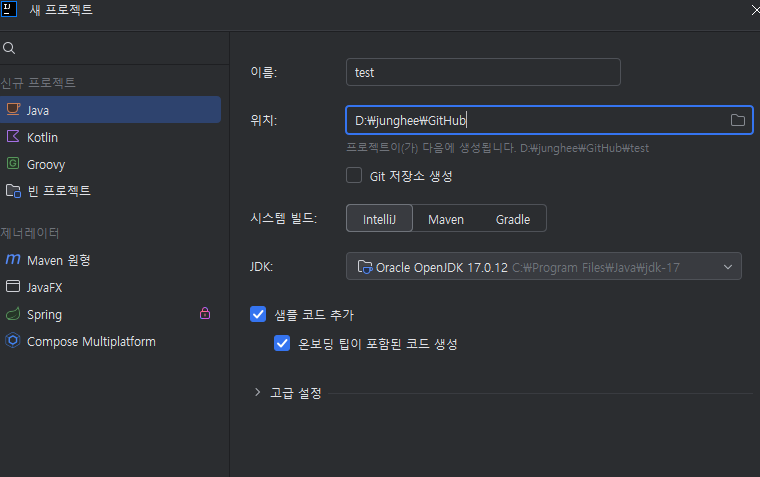Select JavaFX generator
Screen dimensions: 760x477
click(111, 287)
